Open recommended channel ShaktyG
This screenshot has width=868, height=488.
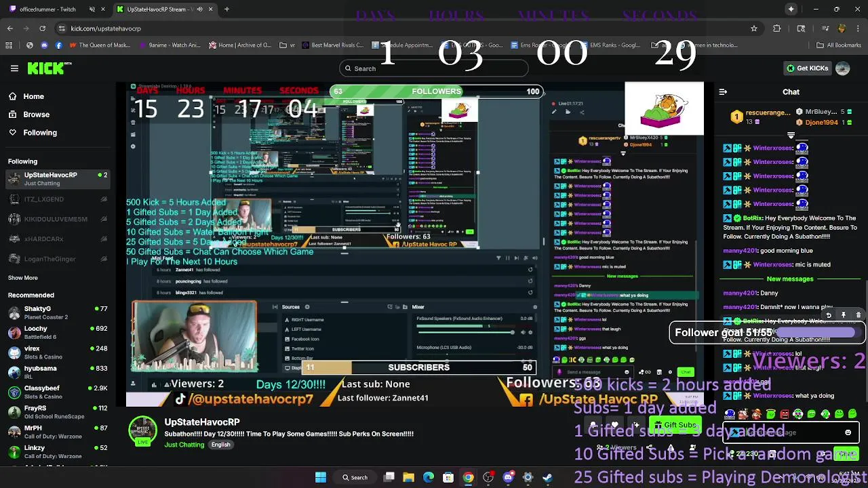point(57,312)
